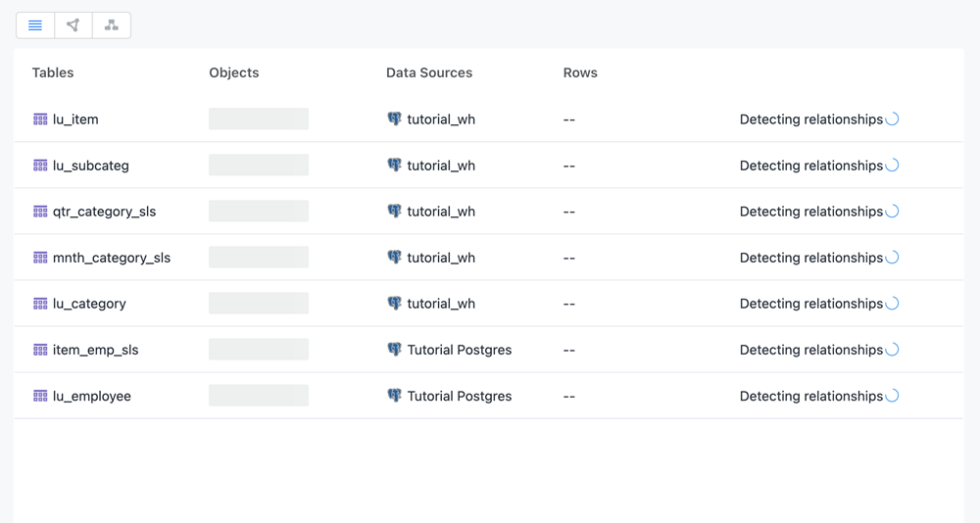The width and height of the screenshot is (980, 523).
Task: Open the lu_category table
Action: click(x=89, y=304)
